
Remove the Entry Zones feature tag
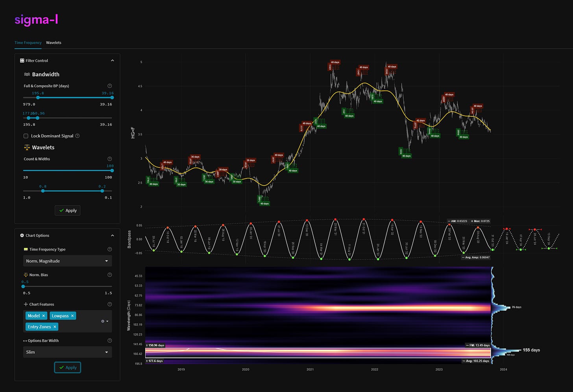(x=55, y=327)
